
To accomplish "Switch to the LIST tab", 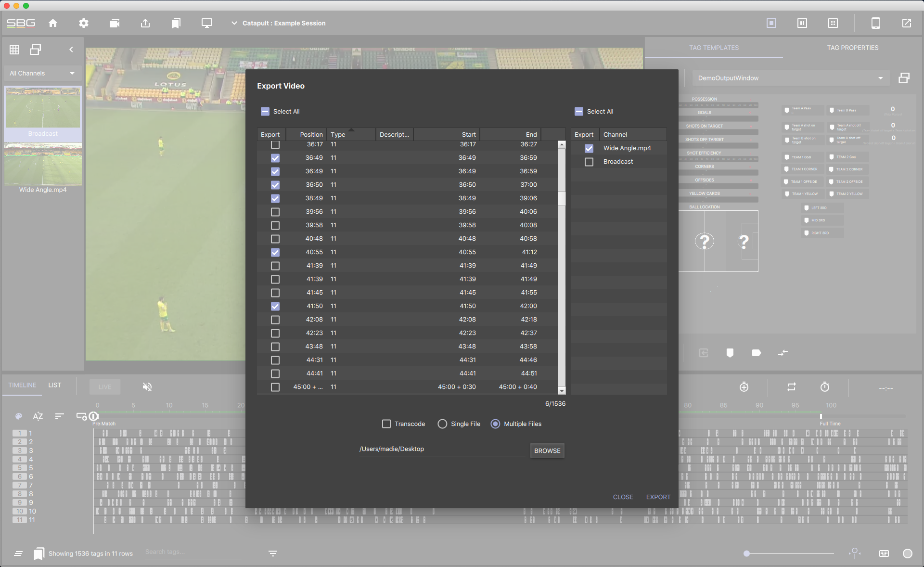I will pyautogui.click(x=54, y=385).
